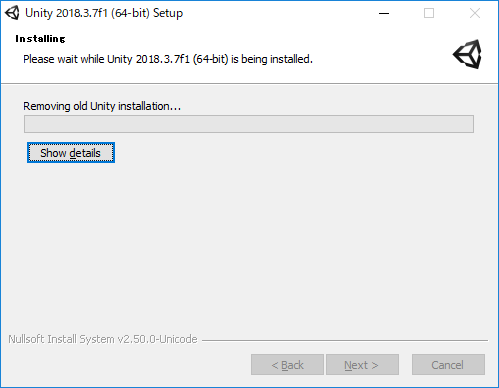Click the installation progress bar
Screen dimensions: 499x388
coord(249,124)
